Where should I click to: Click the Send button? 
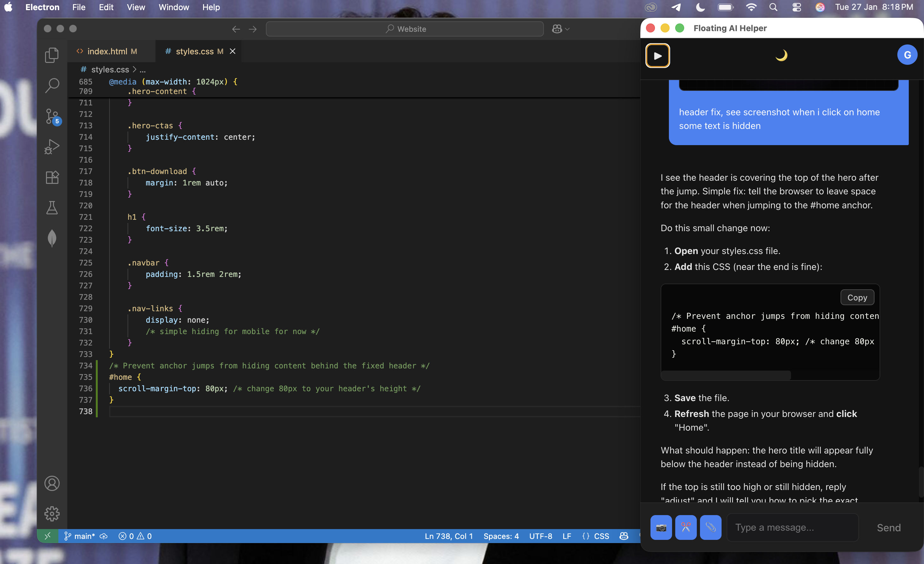point(888,527)
